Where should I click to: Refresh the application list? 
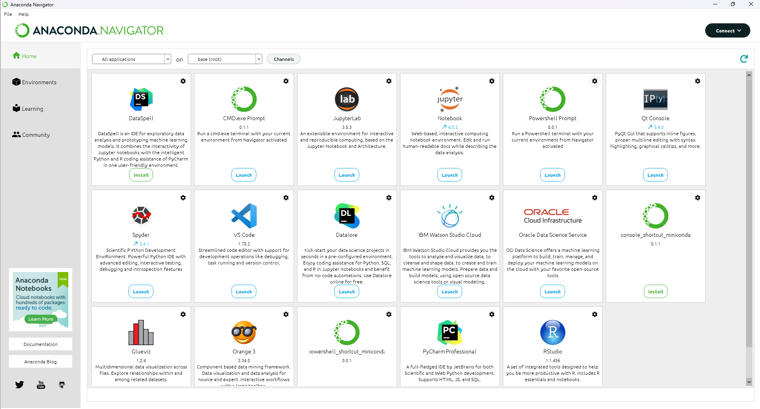pyautogui.click(x=744, y=59)
